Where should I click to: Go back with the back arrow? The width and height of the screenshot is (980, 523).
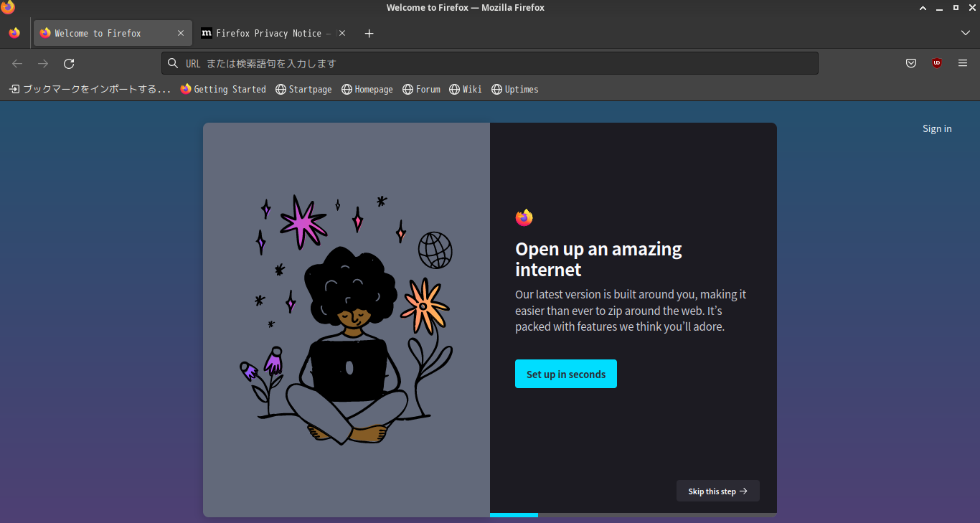[17, 64]
